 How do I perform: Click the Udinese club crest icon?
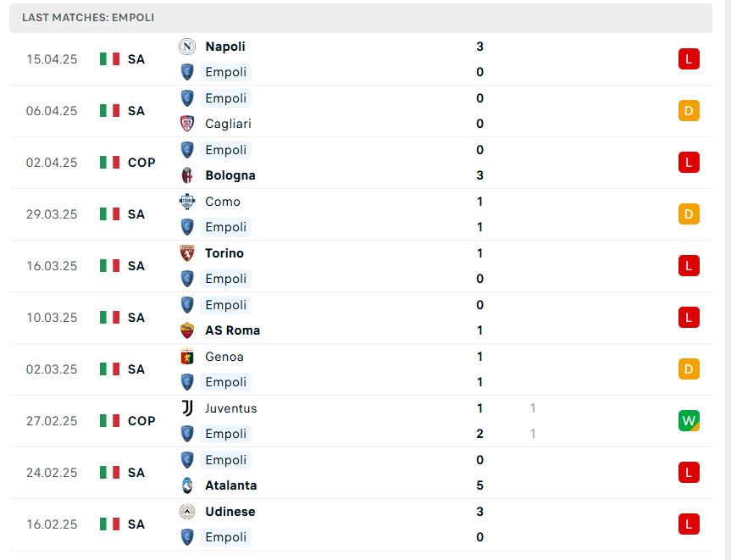pyautogui.click(x=187, y=512)
